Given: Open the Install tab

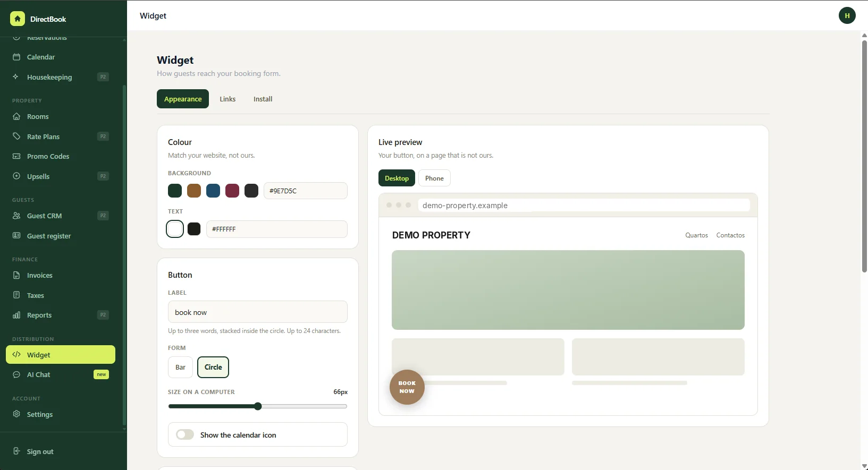Looking at the screenshot, I should click(263, 99).
